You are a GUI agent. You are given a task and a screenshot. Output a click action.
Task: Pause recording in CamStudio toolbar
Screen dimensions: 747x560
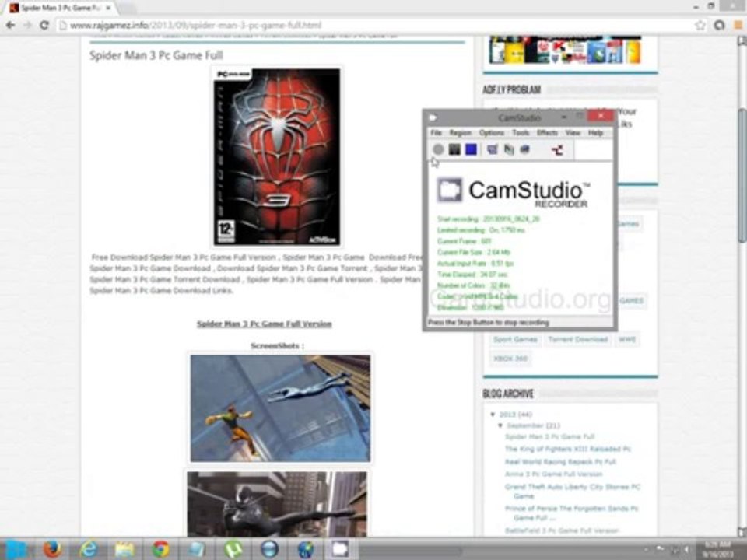click(x=454, y=149)
